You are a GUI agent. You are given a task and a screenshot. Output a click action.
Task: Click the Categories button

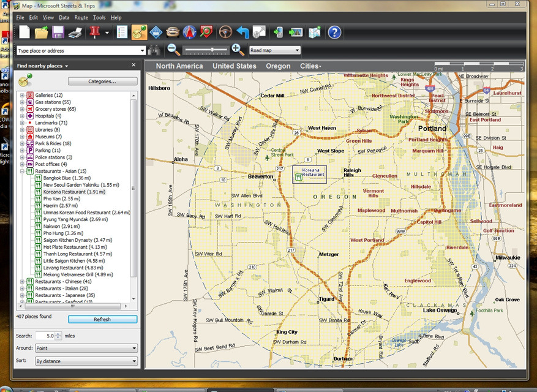click(x=102, y=81)
